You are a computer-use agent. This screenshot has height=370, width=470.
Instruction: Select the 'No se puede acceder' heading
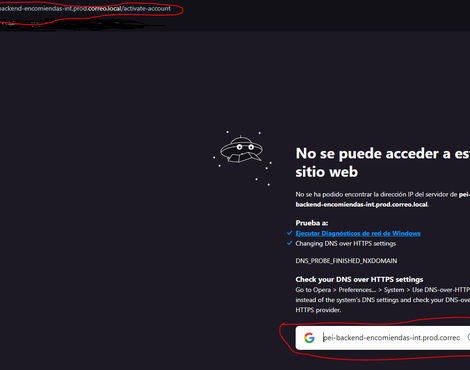[x=383, y=163]
